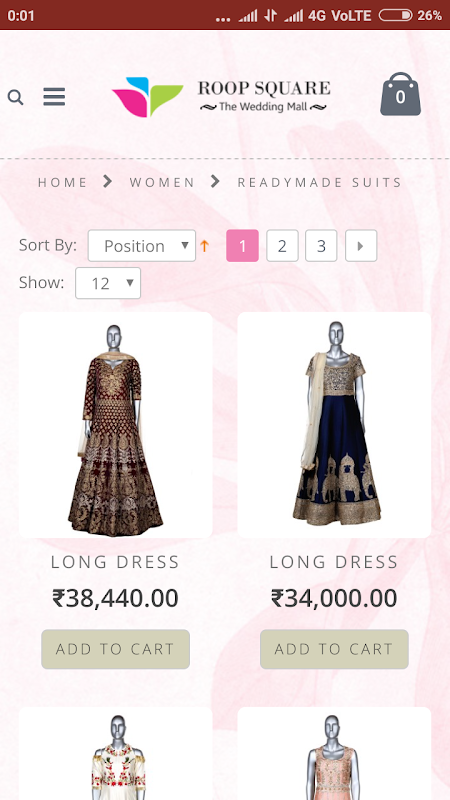The height and width of the screenshot is (800, 450).
Task: Select the Readymade Suits breadcrumb
Action: (320, 182)
